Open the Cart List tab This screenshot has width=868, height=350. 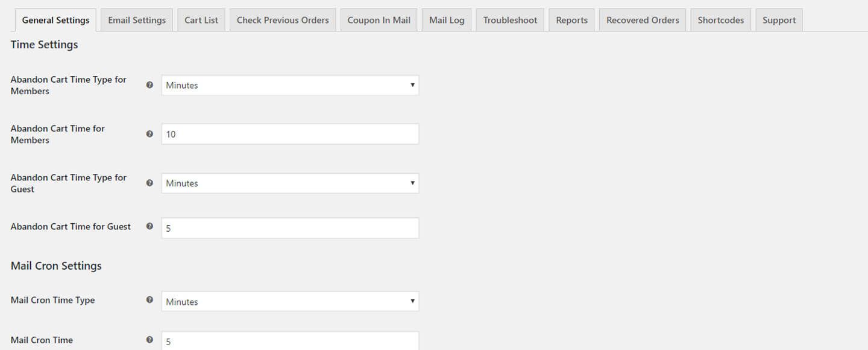[201, 20]
